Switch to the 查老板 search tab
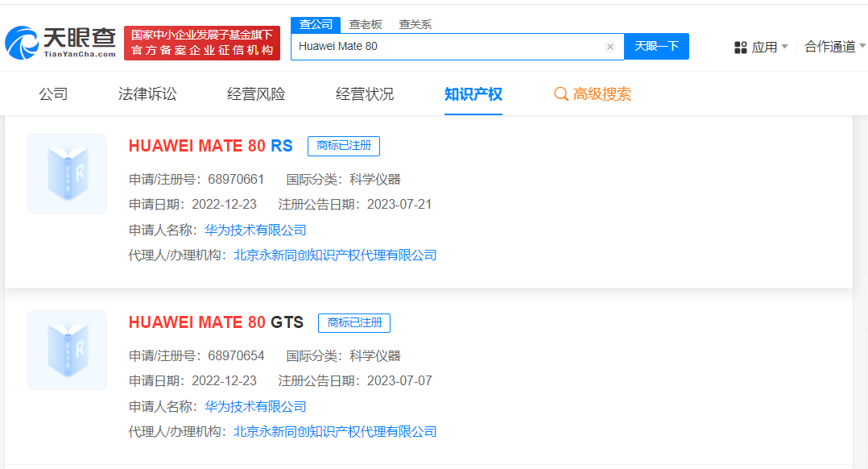 click(365, 24)
